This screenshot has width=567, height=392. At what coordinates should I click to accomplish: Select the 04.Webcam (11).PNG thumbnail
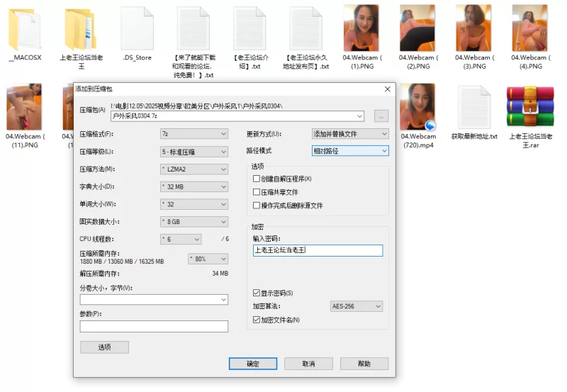(x=24, y=106)
